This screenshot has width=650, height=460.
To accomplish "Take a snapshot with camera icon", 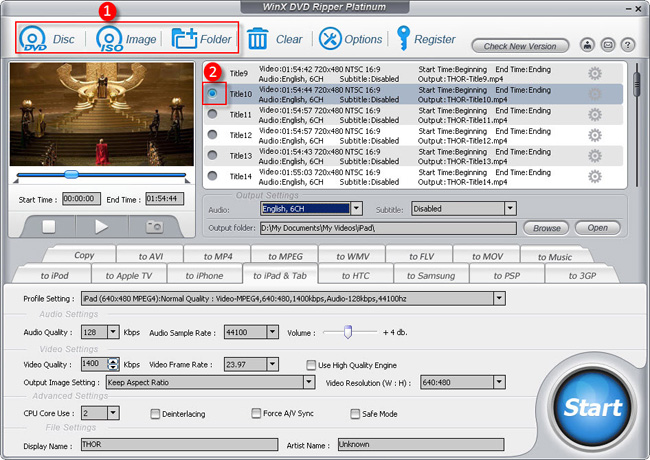I will coord(154,226).
